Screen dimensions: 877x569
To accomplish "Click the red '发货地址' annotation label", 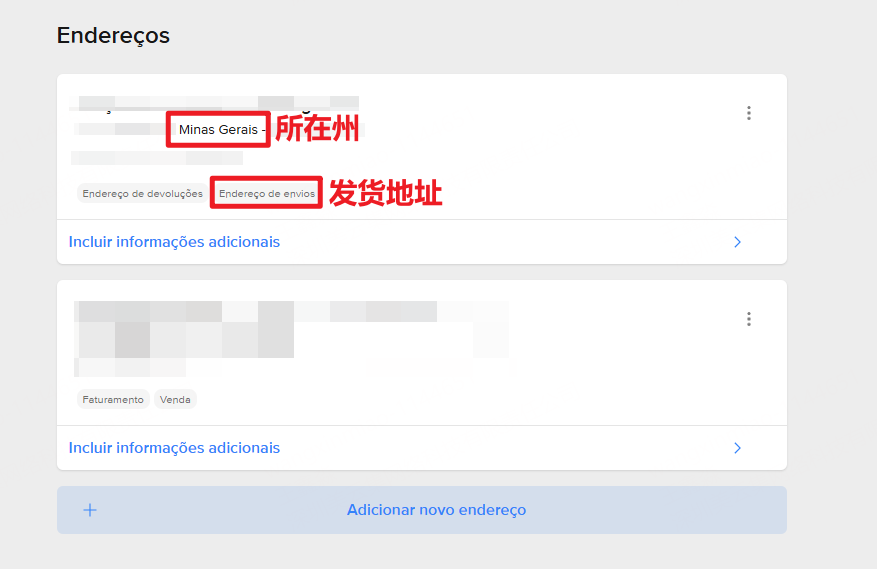I will pyautogui.click(x=385, y=194).
